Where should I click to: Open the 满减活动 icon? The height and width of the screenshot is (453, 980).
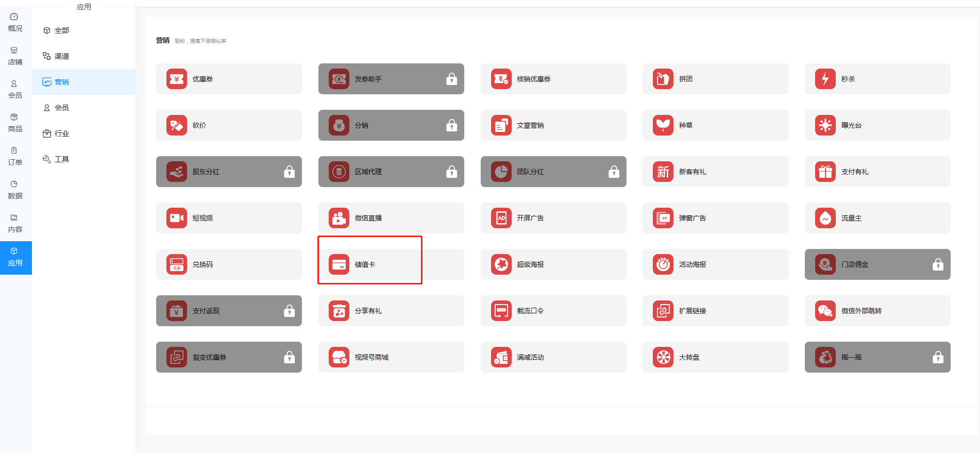point(501,357)
